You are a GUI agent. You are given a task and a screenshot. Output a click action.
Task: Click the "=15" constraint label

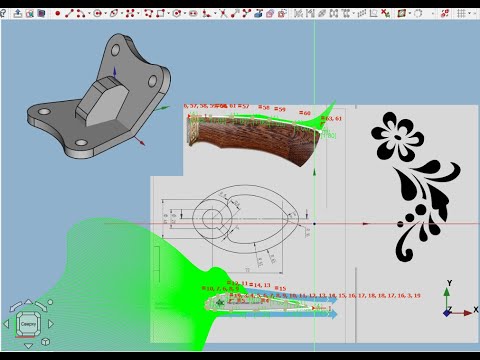point(280,288)
